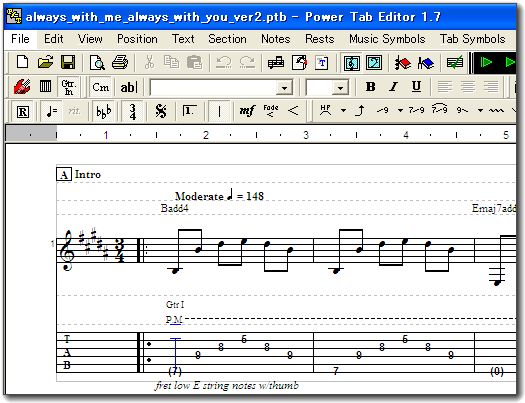Create a new file with the blank page icon
The width and height of the screenshot is (525, 403).
[22, 62]
